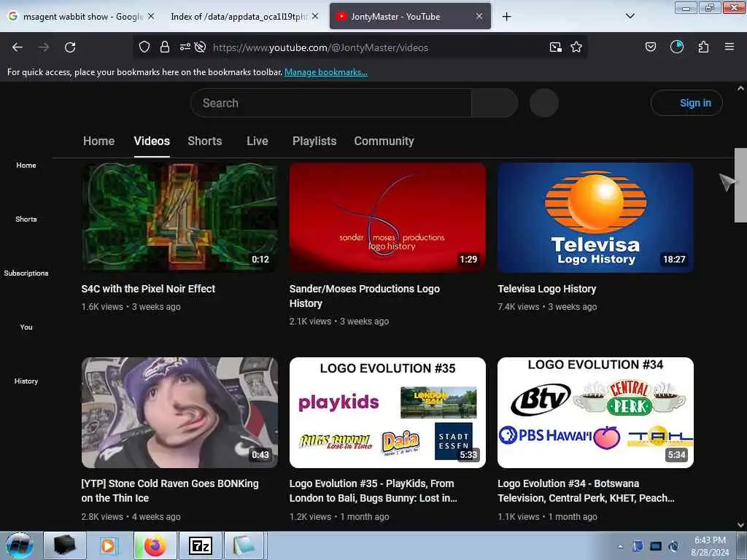Click the scrollbar down arrow
The image size is (747, 560).
tap(740, 525)
